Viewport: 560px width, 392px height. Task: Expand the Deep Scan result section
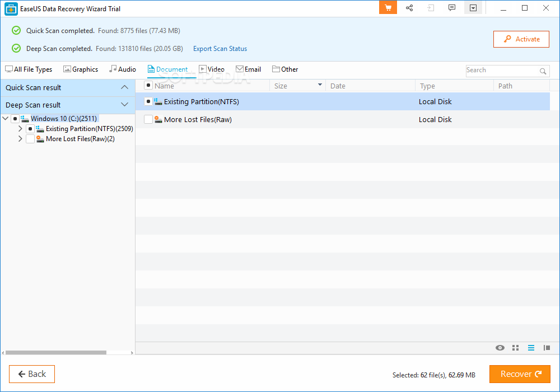124,105
